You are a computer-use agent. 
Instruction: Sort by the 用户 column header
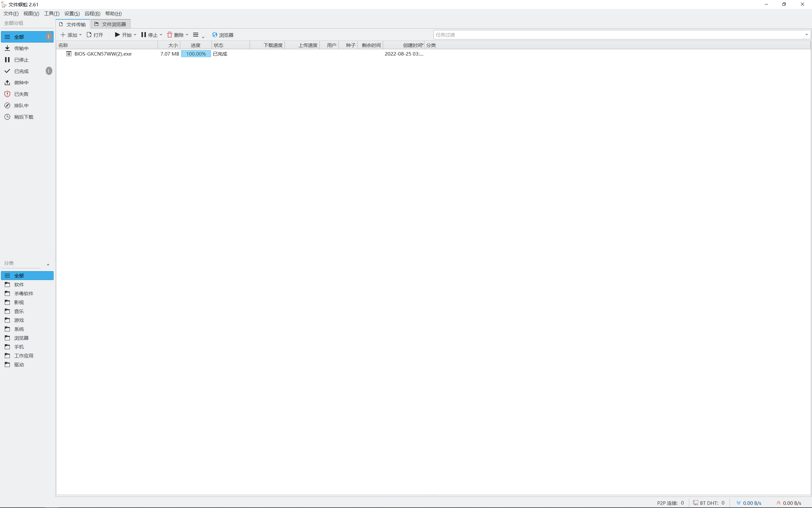coord(329,45)
